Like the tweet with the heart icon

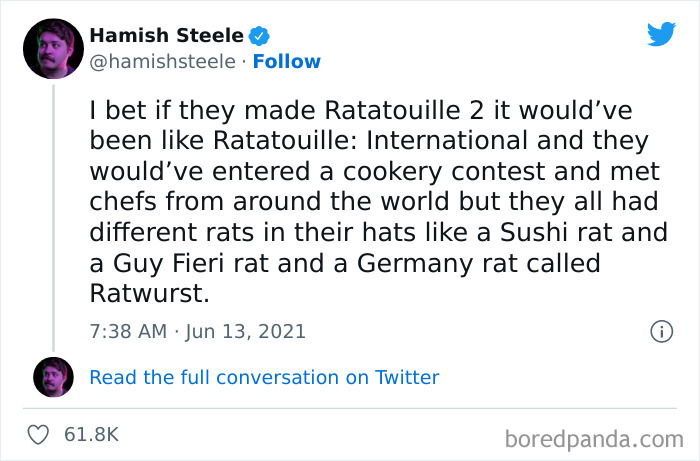coord(41,435)
